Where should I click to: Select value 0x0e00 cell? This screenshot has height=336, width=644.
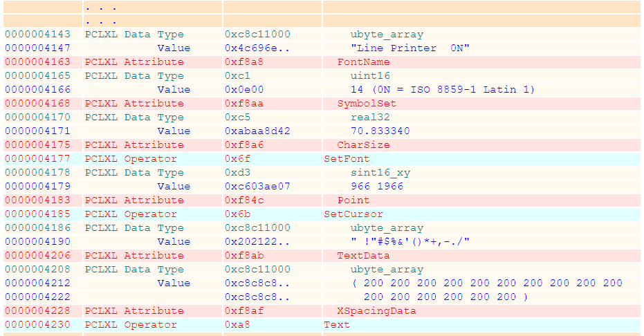244,89
